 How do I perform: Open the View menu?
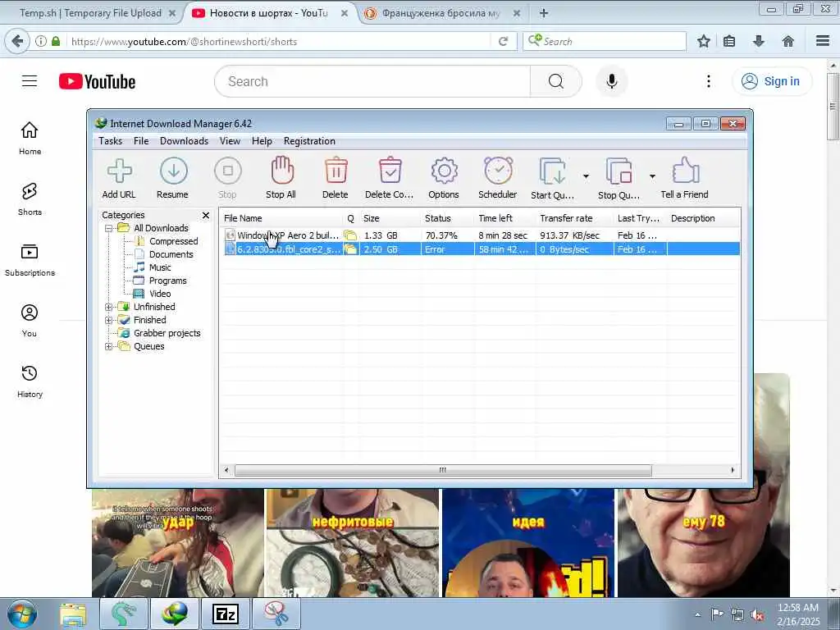[230, 141]
